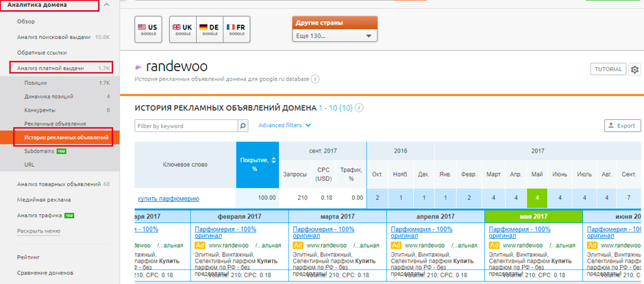Select the DE Google database flag
Screen dimensions: 644x284
(210, 29)
